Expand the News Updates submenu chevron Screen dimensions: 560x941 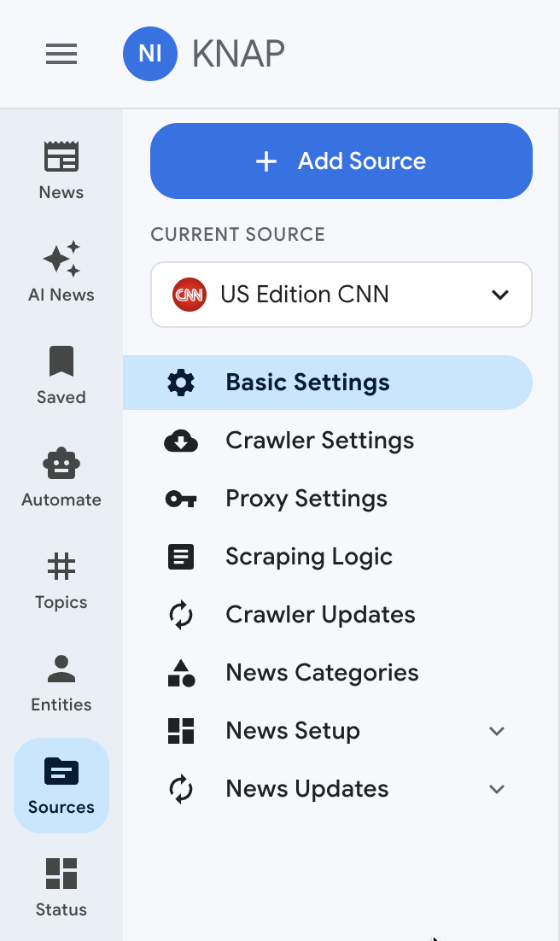(x=497, y=789)
